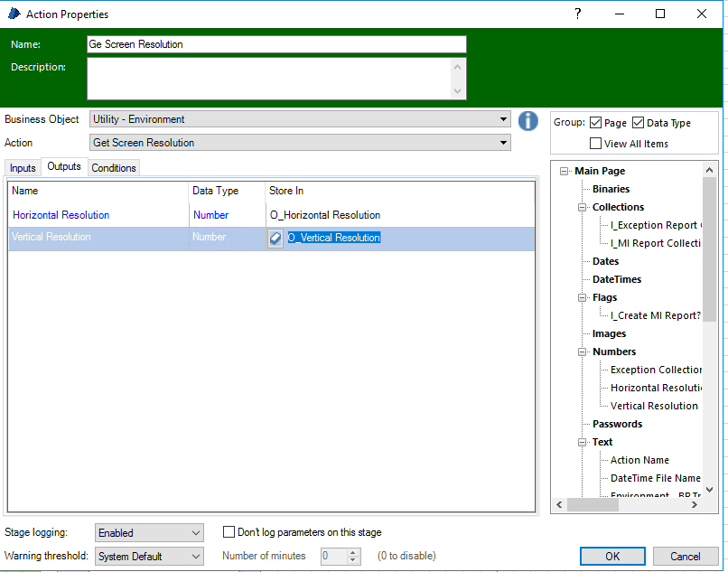
Task: Toggle the Group Page checkbox
Action: [x=594, y=123]
